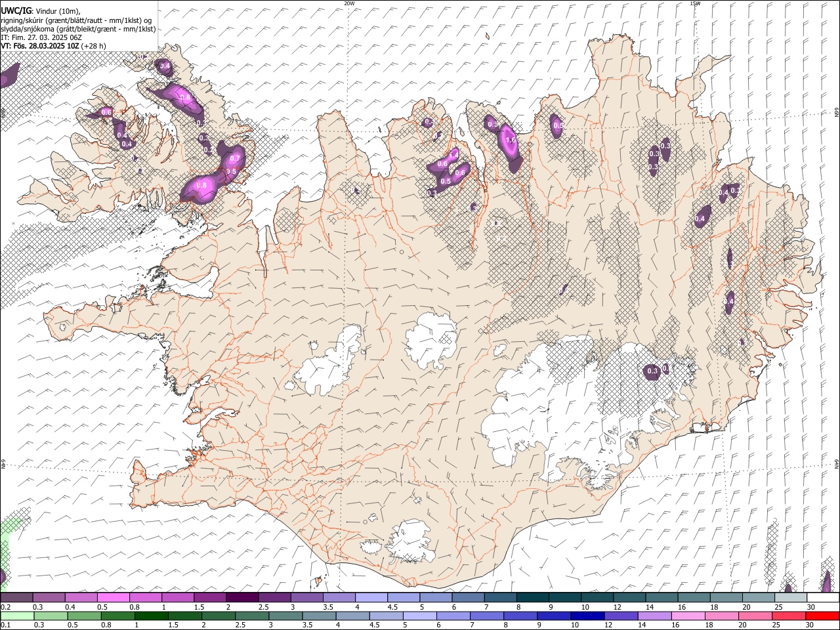Click the grey-green swatch starting at 3, lower scale
This screenshot has height=630, width=840.
tap(285, 616)
